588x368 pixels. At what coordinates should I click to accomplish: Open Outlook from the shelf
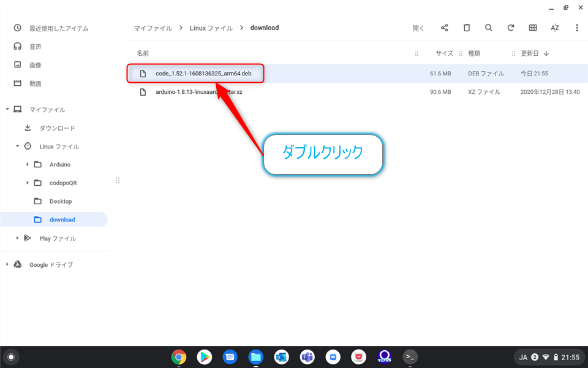coord(281,357)
